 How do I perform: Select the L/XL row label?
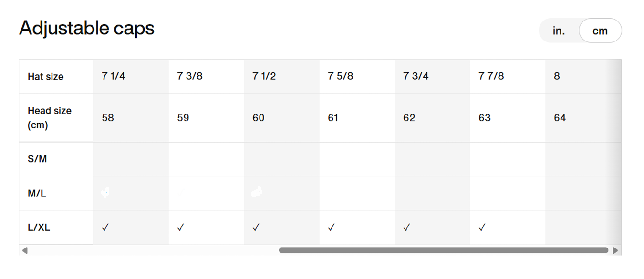click(39, 228)
